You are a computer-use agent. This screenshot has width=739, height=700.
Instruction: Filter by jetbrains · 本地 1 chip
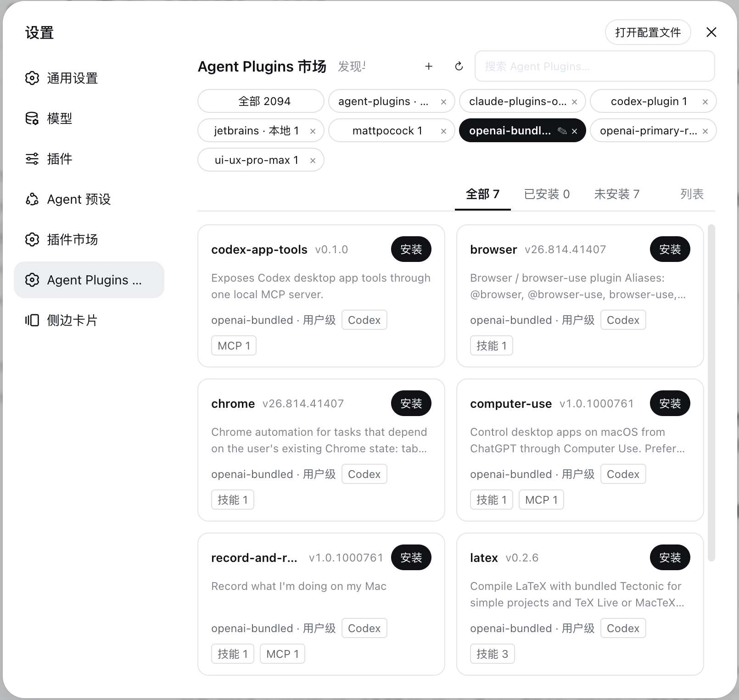point(257,131)
